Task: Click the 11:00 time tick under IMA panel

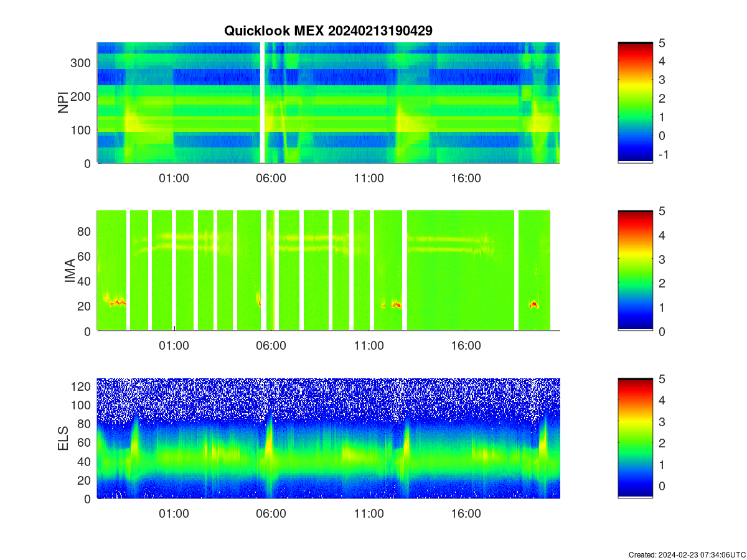Action: (369, 346)
